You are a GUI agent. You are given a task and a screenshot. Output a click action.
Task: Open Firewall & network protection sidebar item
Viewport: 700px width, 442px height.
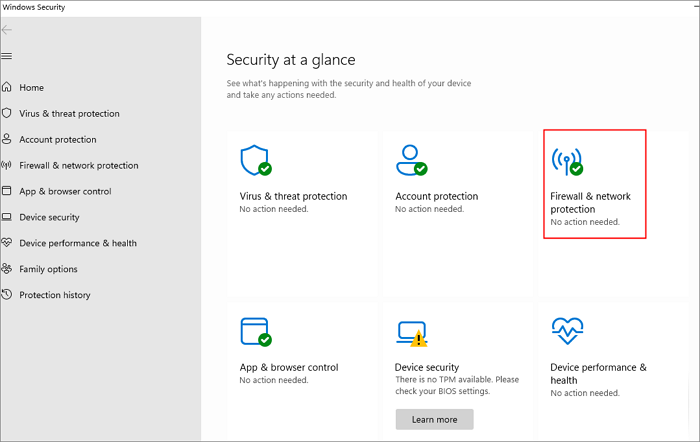(78, 166)
